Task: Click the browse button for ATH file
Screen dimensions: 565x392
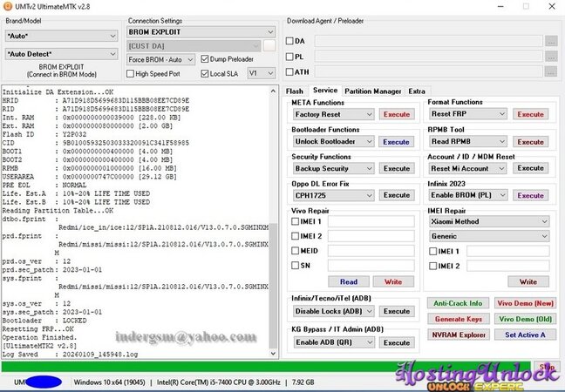Action: (550, 72)
